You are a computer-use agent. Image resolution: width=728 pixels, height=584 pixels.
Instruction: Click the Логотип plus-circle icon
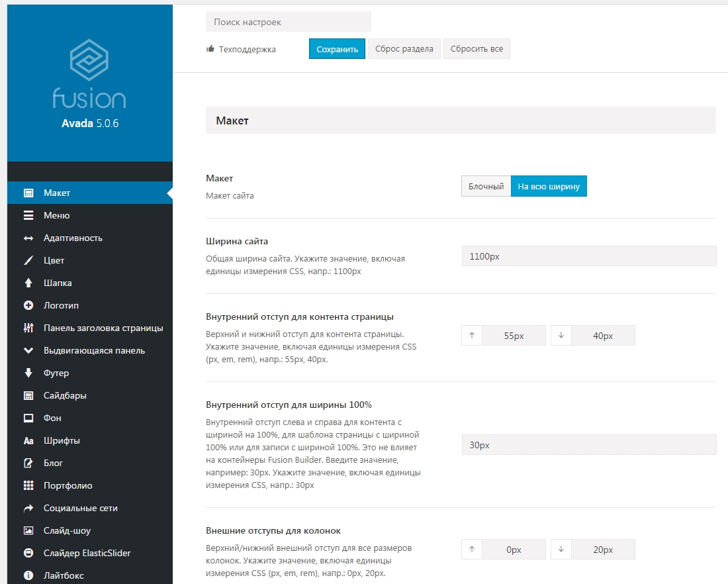(28, 305)
